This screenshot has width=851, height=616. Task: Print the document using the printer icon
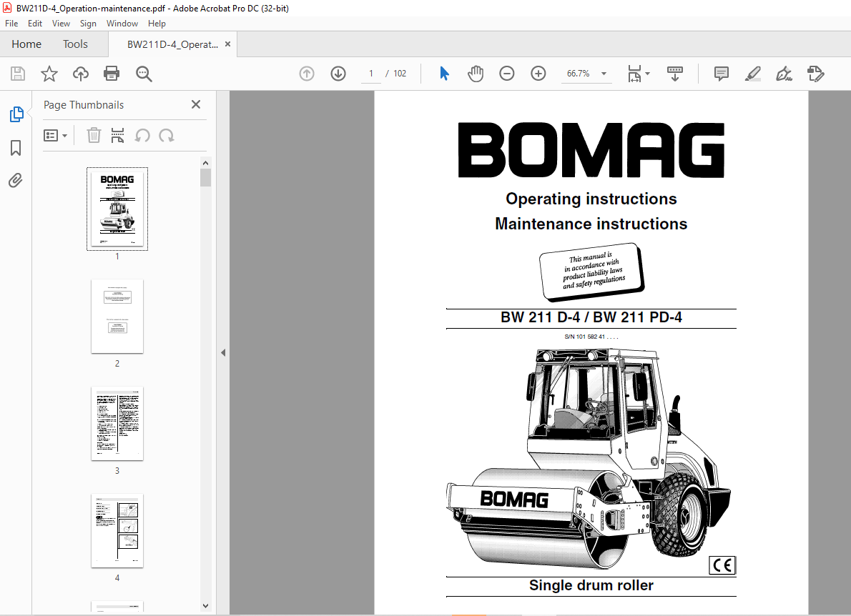point(112,74)
